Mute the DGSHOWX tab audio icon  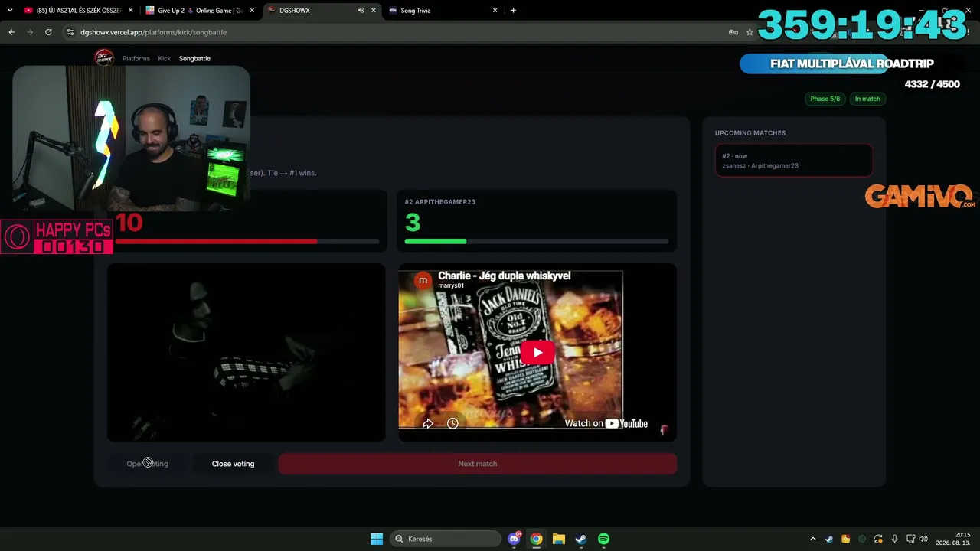click(361, 11)
